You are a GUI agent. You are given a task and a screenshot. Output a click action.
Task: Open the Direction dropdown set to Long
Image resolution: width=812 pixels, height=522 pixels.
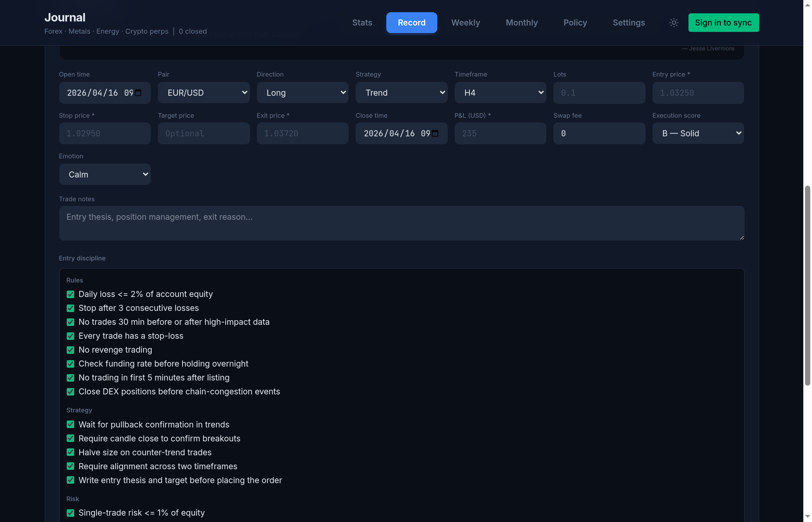[x=302, y=93]
